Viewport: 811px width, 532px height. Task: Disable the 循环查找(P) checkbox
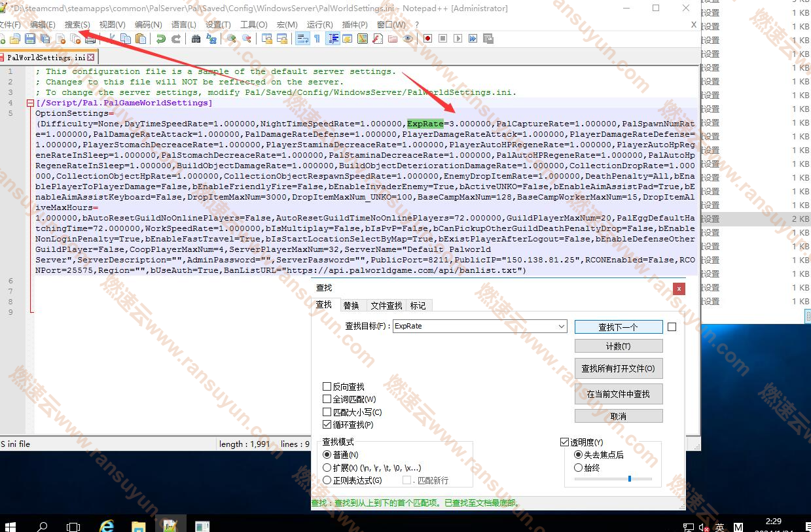click(327, 425)
